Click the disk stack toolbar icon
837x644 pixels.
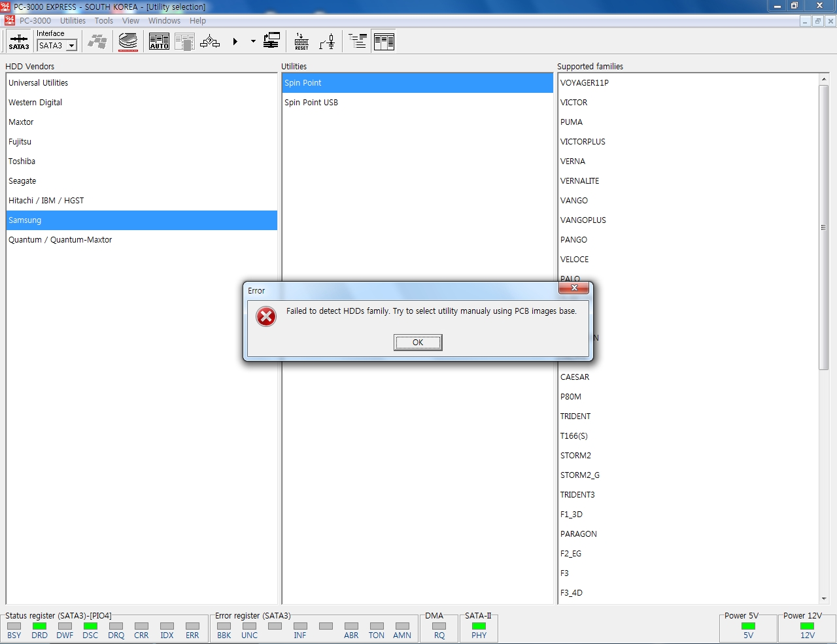[x=128, y=42]
